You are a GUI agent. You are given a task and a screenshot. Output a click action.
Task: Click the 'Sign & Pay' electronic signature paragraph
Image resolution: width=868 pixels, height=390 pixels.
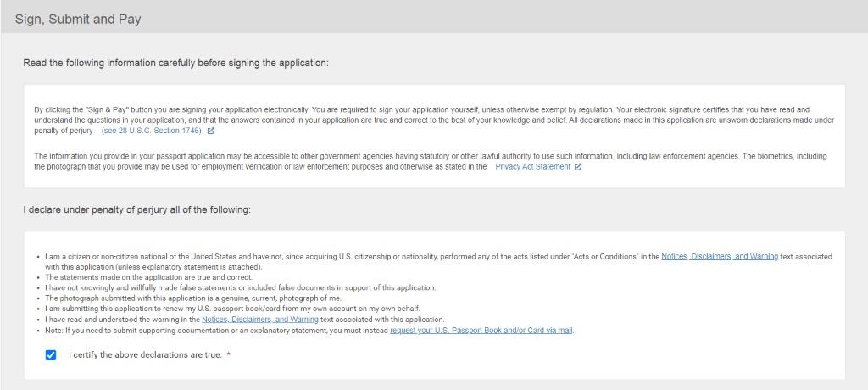pos(424,120)
